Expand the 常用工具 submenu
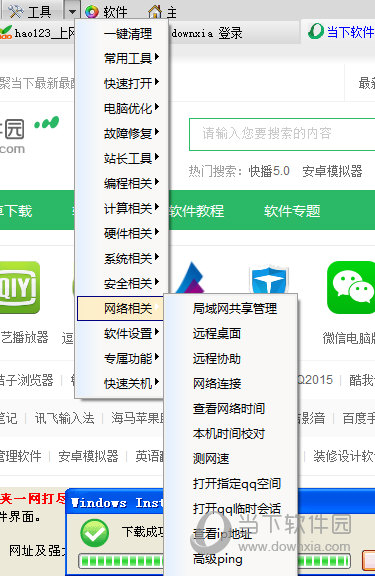This screenshot has width=375, height=576. tap(121, 58)
